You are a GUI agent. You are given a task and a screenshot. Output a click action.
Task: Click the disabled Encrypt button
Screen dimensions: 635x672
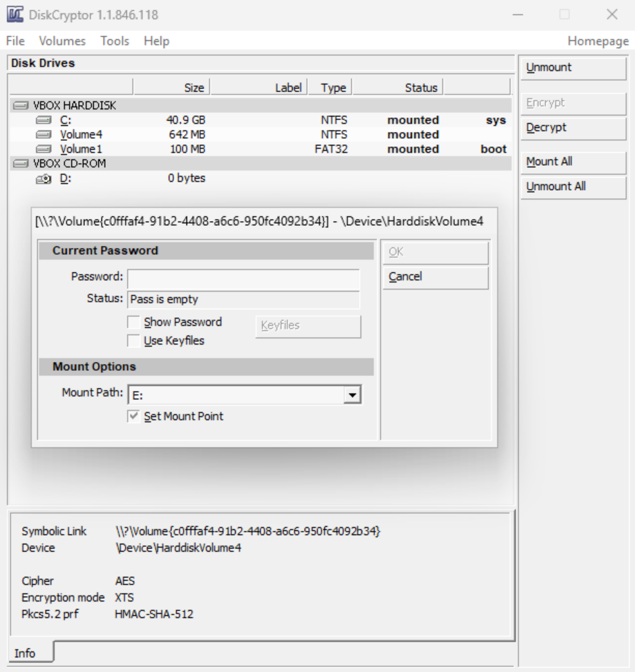(574, 103)
